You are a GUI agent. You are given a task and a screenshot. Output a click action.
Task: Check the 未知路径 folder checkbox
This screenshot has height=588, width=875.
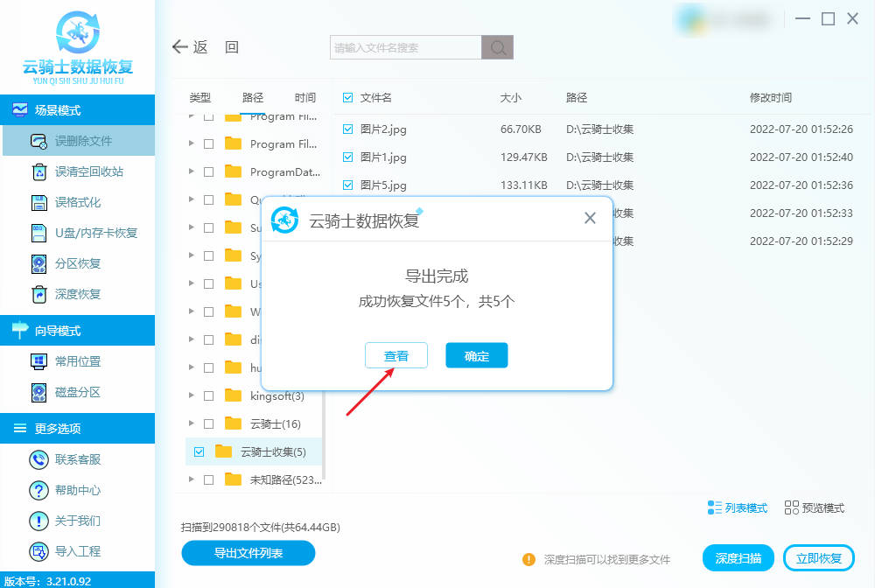(x=209, y=479)
